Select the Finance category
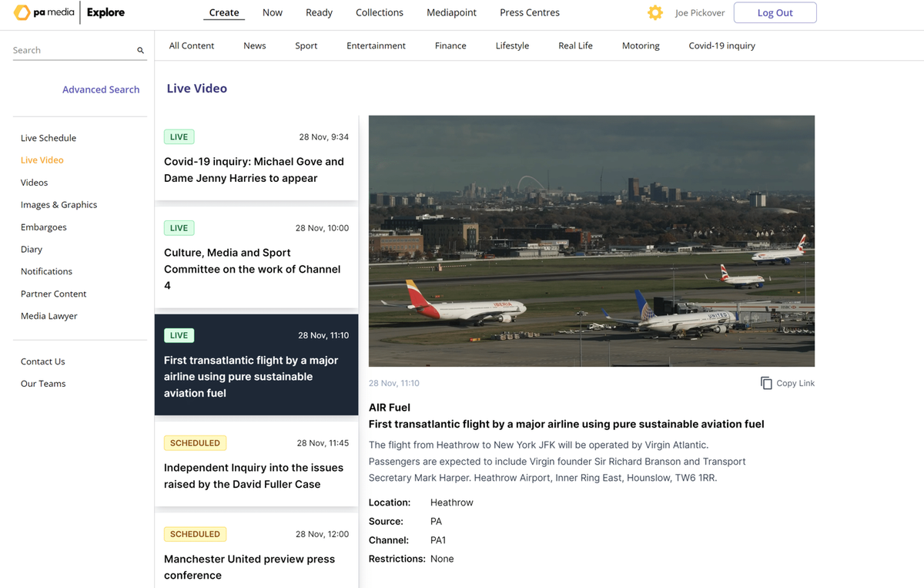This screenshot has width=924, height=588. (x=450, y=45)
